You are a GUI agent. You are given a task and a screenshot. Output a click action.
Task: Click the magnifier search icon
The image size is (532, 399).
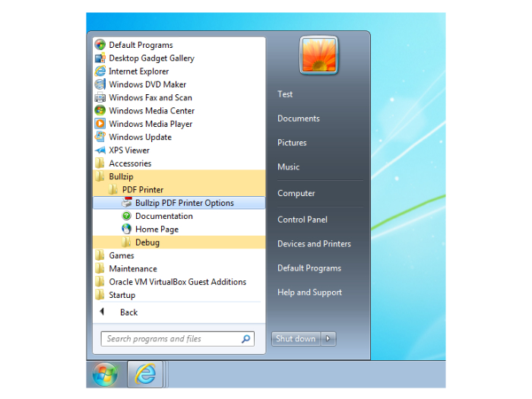[246, 339]
